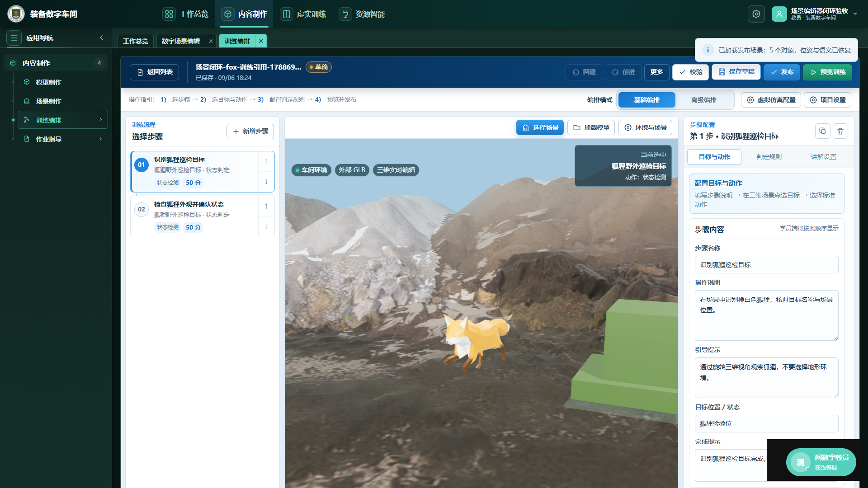Edit the 操作说明 text area
This screenshot has width=868, height=488.
click(766, 315)
